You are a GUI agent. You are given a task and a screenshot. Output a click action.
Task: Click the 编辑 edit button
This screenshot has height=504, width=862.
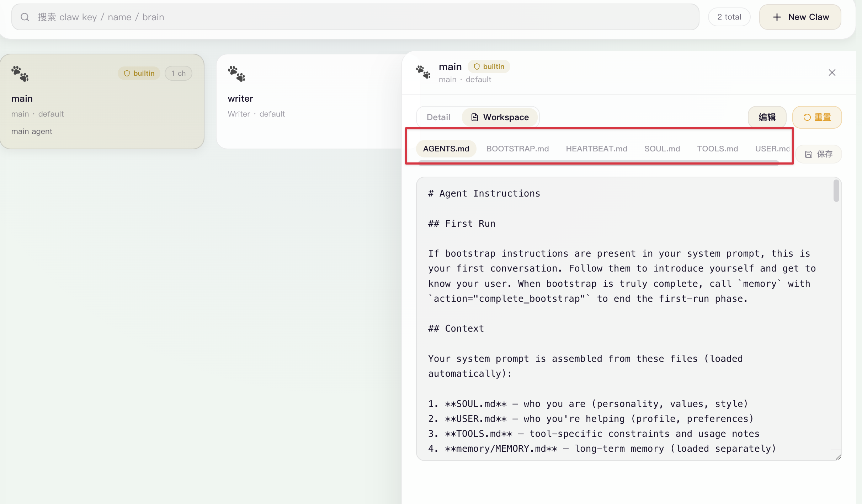click(767, 117)
